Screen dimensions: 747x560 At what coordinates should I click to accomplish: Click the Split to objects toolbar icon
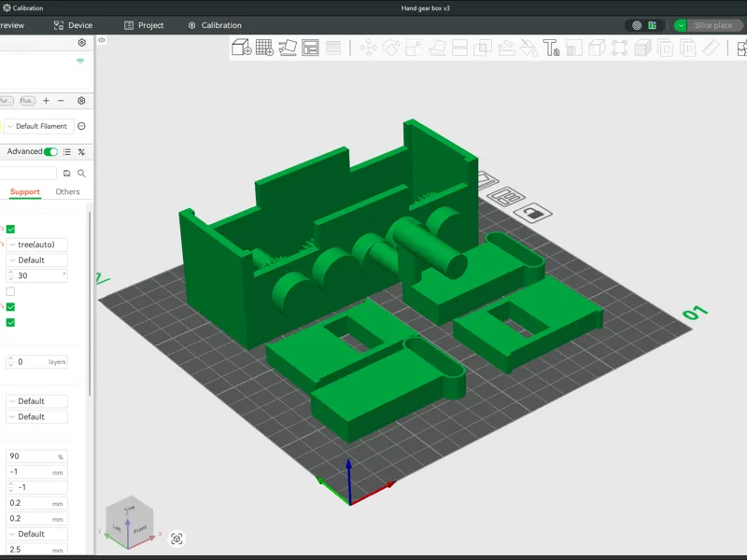pos(666,49)
